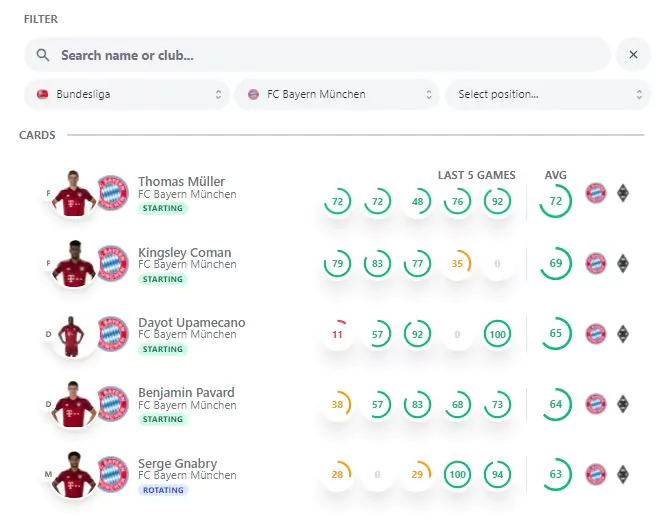Click Müller's score 48 circle
665x519 pixels.
coord(418,201)
